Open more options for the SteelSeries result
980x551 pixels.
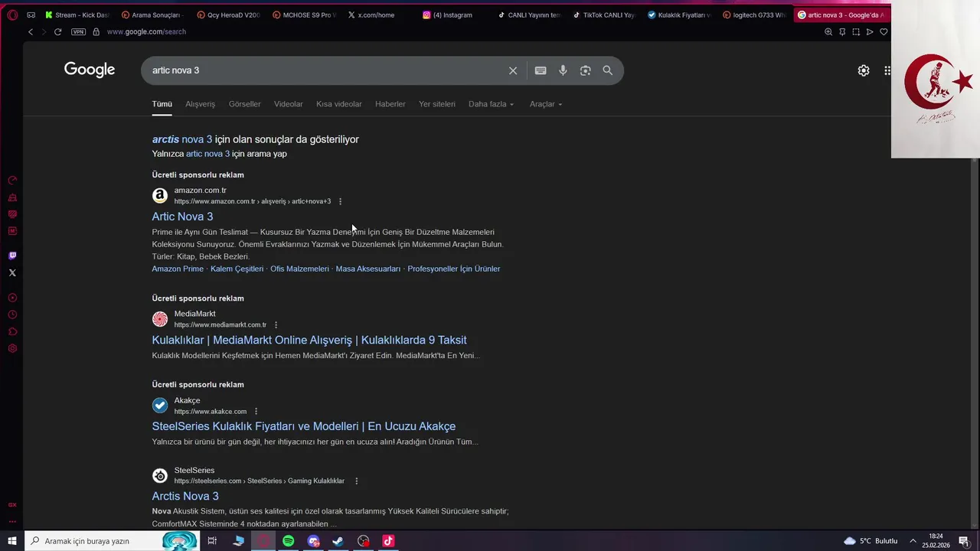point(357,481)
